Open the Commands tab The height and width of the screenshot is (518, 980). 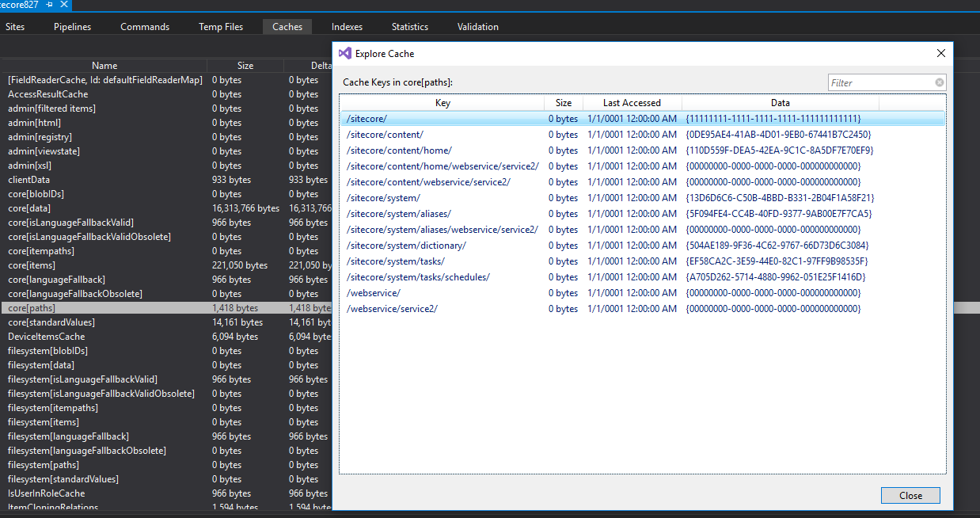click(x=145, y=26)
